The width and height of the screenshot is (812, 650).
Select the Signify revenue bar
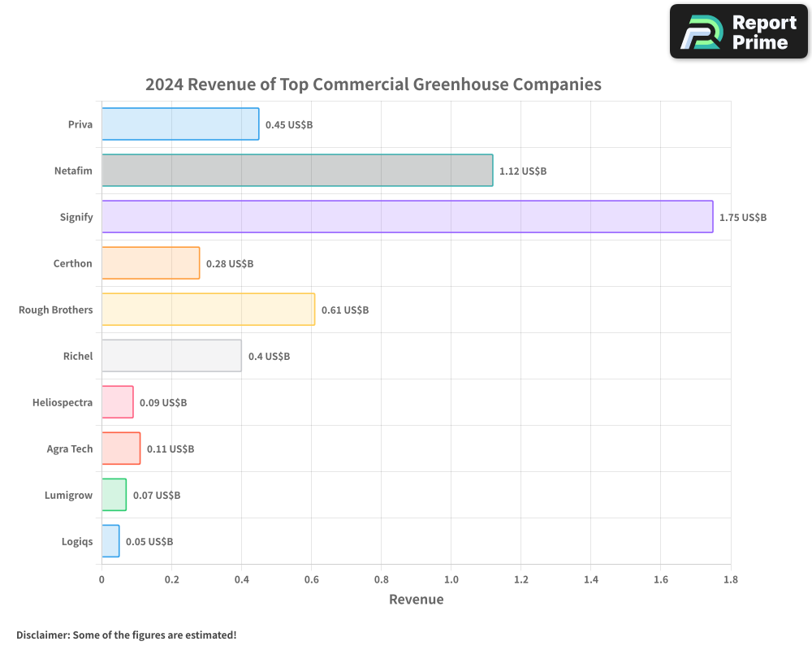[x=406, y=217]
